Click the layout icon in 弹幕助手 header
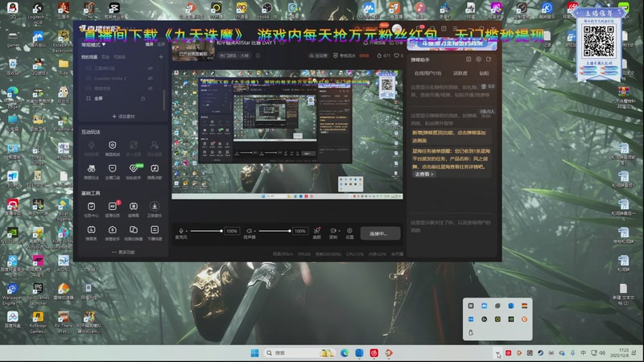 pyautogui.click(x=469, y=60)
